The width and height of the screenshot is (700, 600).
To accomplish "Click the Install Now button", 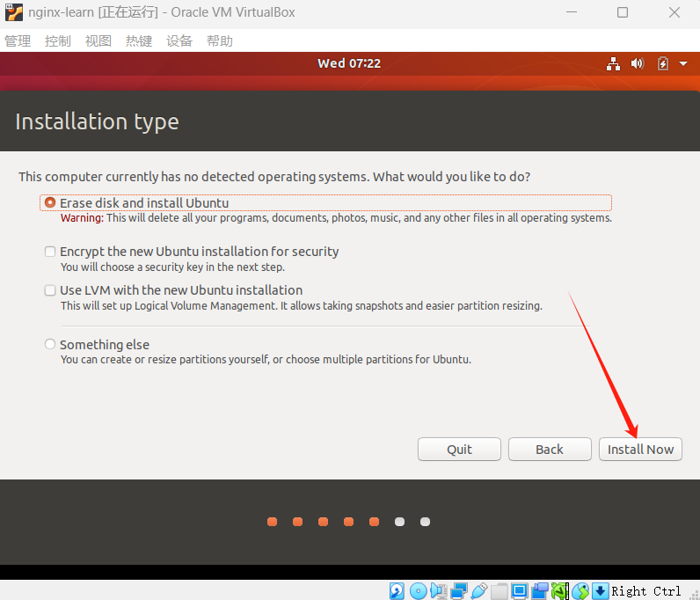I will coord(640,449).
